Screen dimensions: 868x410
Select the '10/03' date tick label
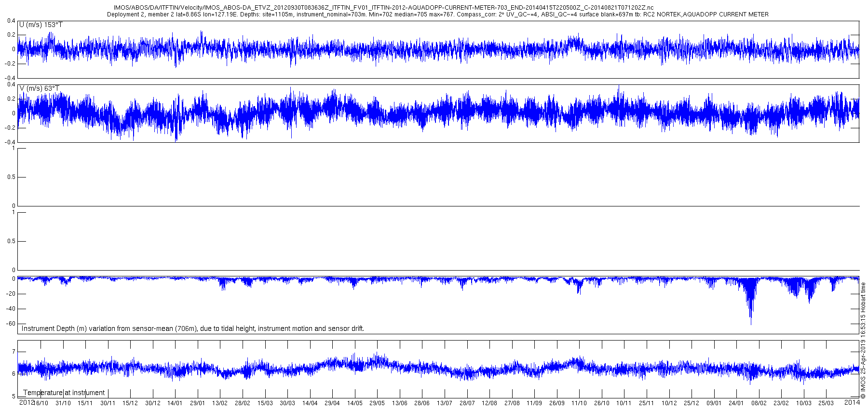[x=804, y=403]
